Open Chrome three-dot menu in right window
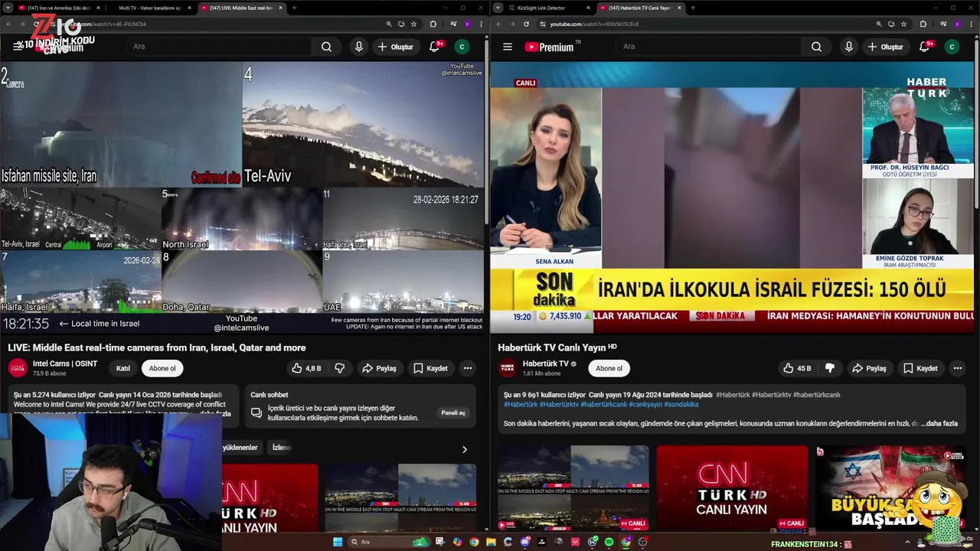Image resolution: width=980 pixels, height=551 pixels. pyautogui.click(x=971, y=24)
